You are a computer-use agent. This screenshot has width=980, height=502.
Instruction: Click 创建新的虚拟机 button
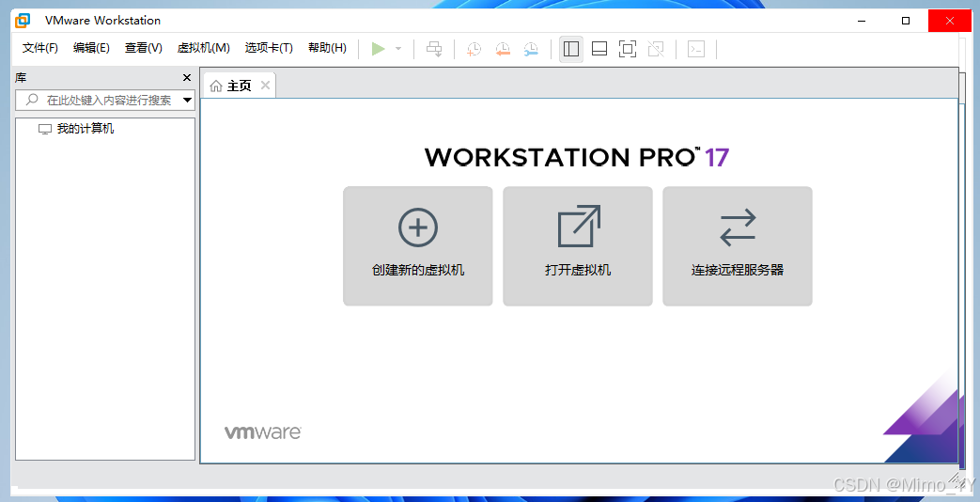pyautogui.click(x=417, y=245)
